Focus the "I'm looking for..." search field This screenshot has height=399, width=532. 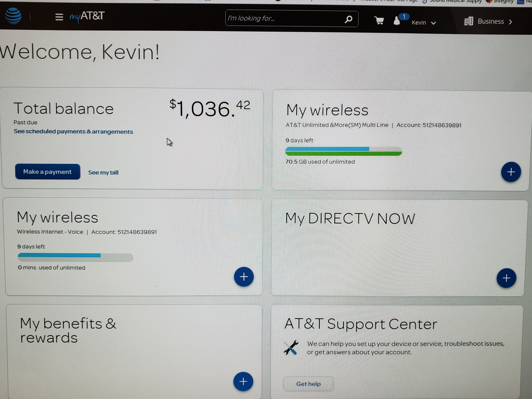click(291, 18)
